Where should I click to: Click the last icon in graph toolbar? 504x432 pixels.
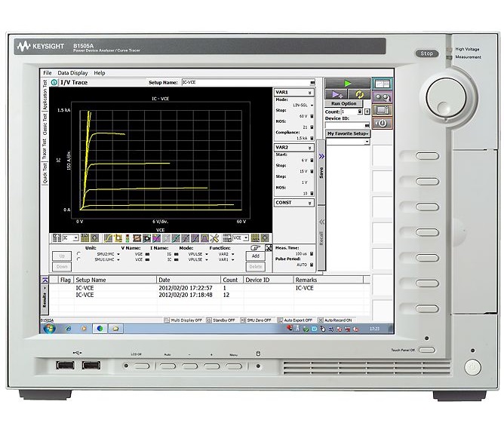pos(265,238)
